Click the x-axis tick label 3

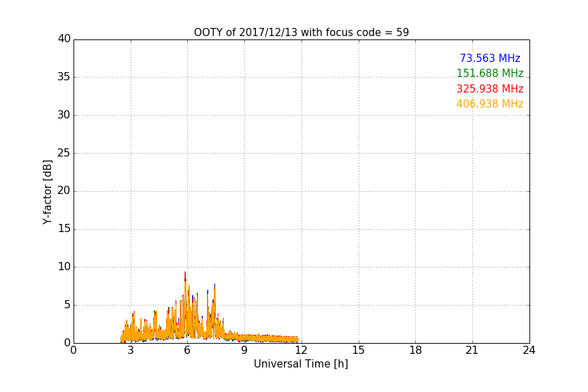(131, 350)
